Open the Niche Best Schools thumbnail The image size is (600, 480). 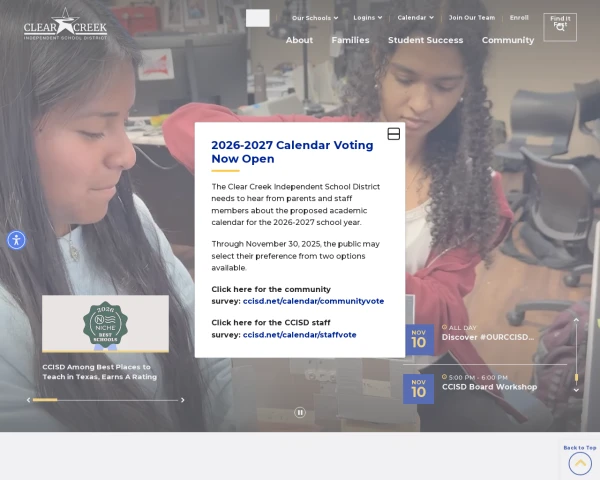pyautogui.click(x=105, y=324)
